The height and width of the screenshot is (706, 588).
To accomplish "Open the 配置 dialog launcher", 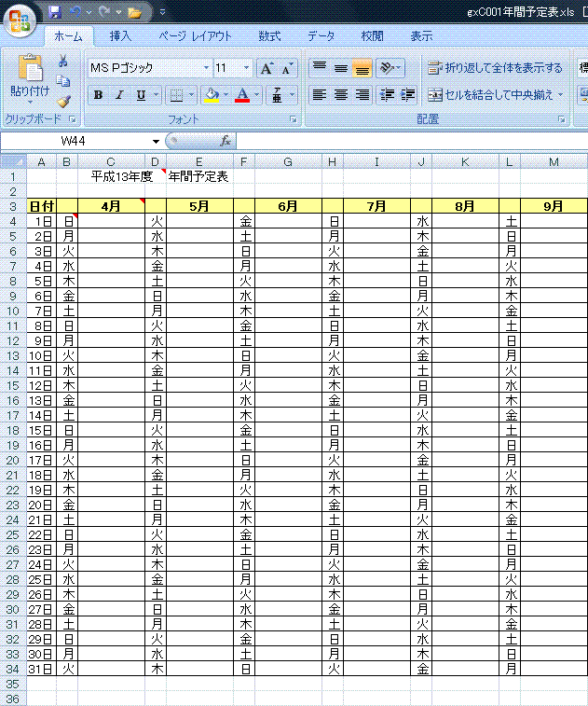I will pos(562,119).
